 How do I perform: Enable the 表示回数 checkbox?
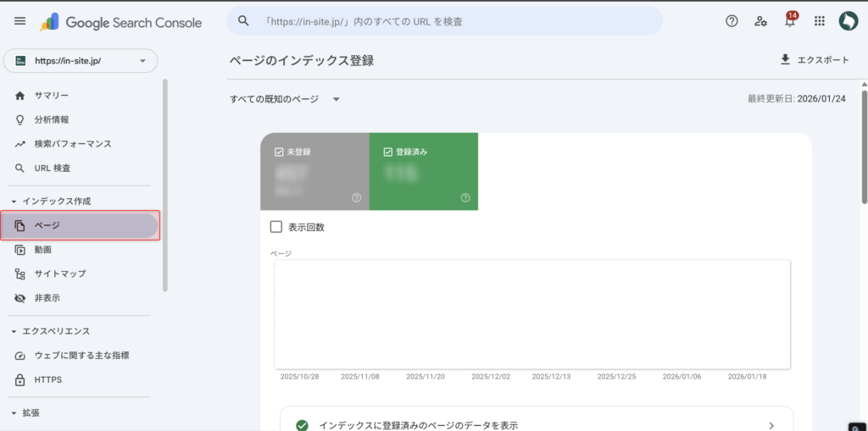(x=276, y=228)
